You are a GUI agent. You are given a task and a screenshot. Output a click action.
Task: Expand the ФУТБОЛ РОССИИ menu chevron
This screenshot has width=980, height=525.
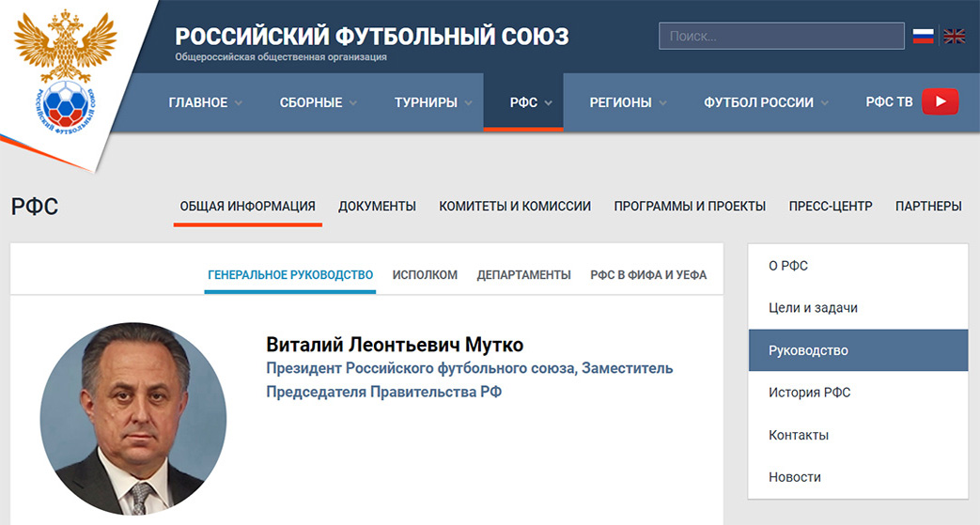coord(824,103)
